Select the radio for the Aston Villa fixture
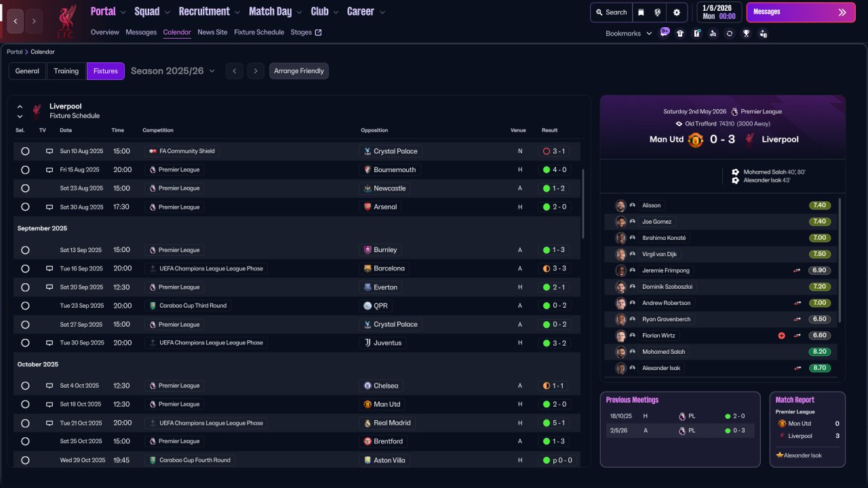The image size is (868, 488). [25, 460]
